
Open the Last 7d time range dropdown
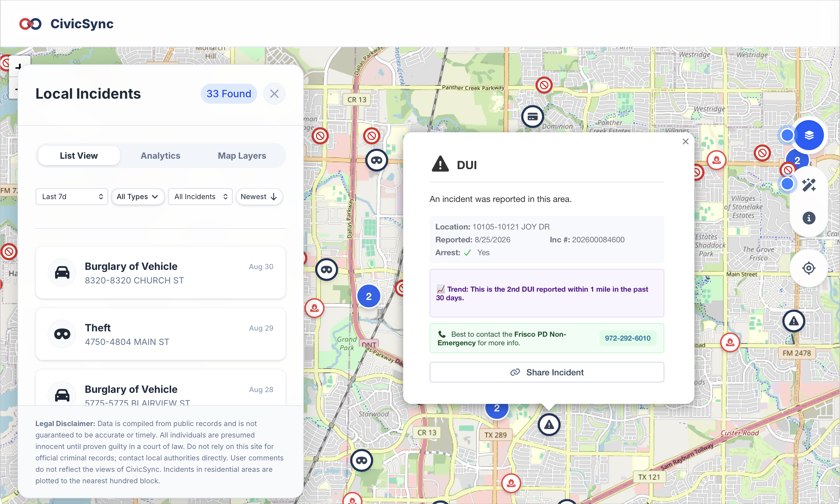[72, 197]
